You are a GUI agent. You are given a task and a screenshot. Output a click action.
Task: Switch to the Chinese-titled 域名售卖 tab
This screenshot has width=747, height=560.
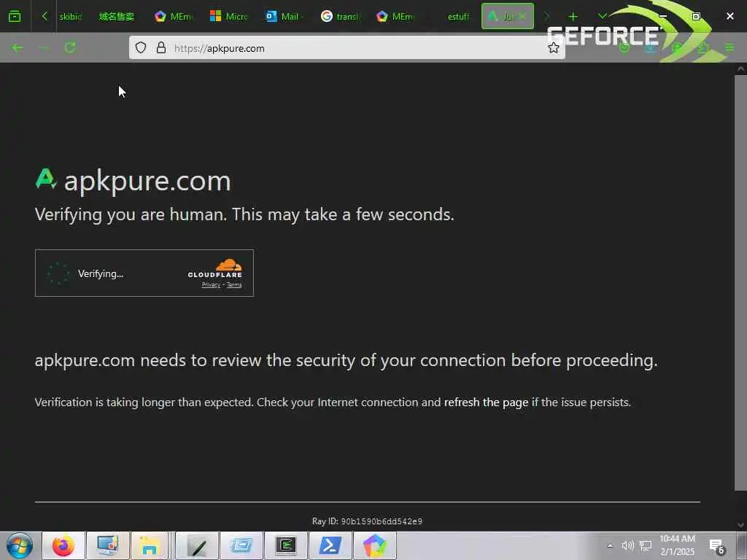[116, 17]
